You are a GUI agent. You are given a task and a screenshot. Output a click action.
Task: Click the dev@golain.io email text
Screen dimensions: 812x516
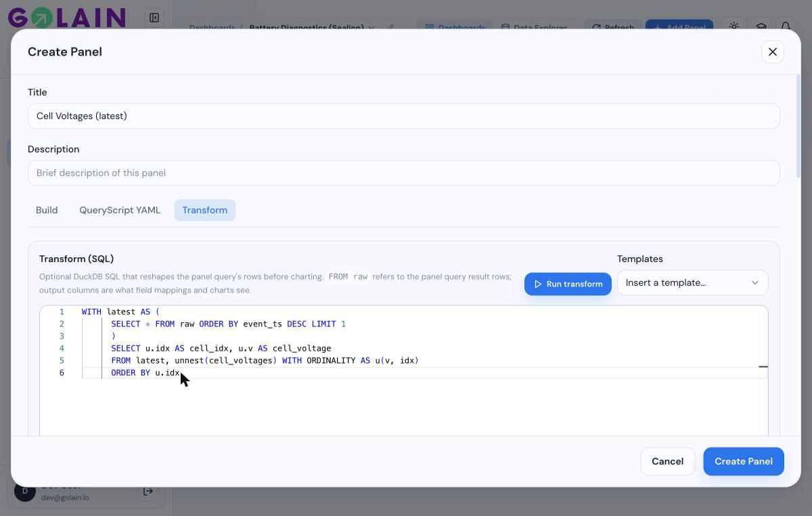(x=65, y=497)
